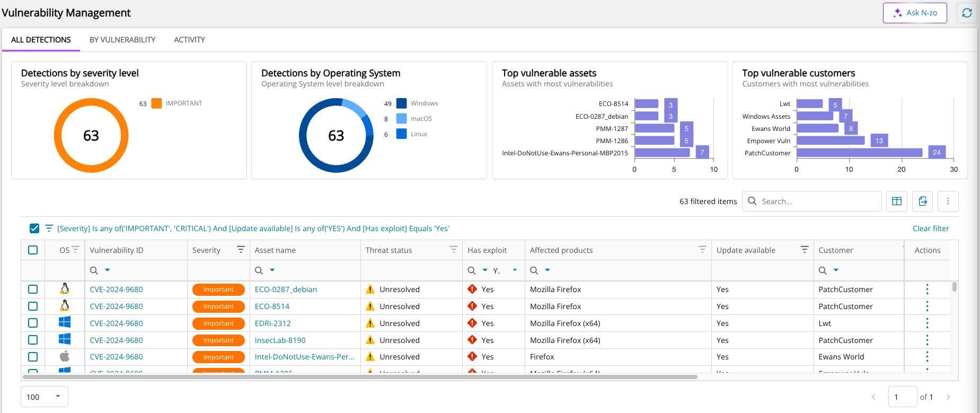Screen dimensions: 980x413
Task: Open the Threat status column filter icon
Action: [x=453, y=250]
